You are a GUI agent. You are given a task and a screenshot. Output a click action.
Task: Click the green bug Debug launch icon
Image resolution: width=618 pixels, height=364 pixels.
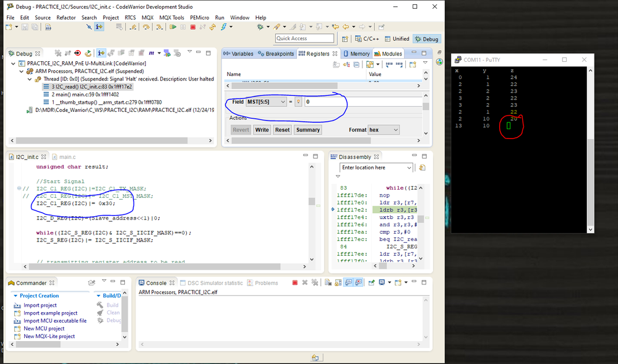[260, 27]
